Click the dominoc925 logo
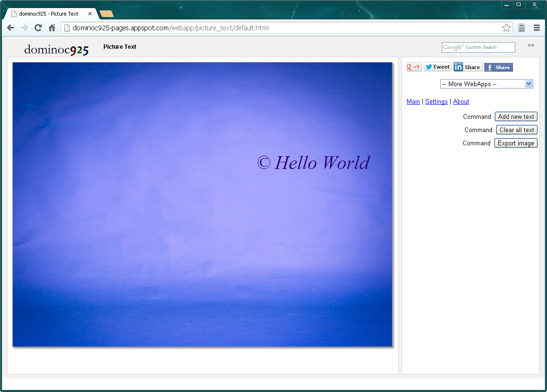Image resolution: width=547 pixels, height=392 pixels. click(x=56, y=50)
